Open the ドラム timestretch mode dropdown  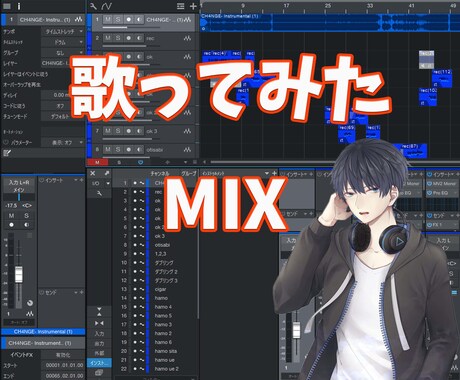[x=63, y=42]
